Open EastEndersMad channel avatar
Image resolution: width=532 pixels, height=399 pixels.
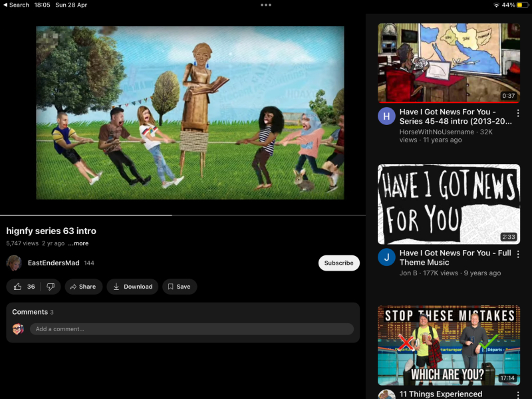pos(14,263)
